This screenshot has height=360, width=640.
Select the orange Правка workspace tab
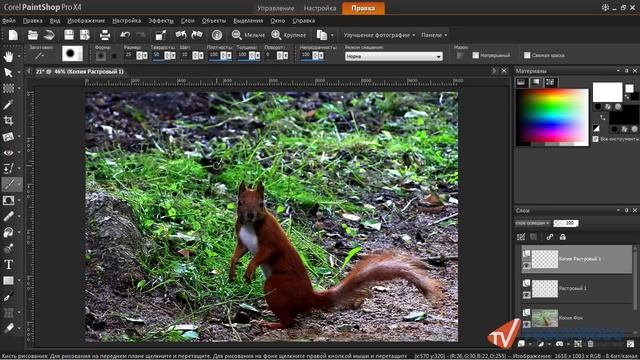click(x=363, y=8)
